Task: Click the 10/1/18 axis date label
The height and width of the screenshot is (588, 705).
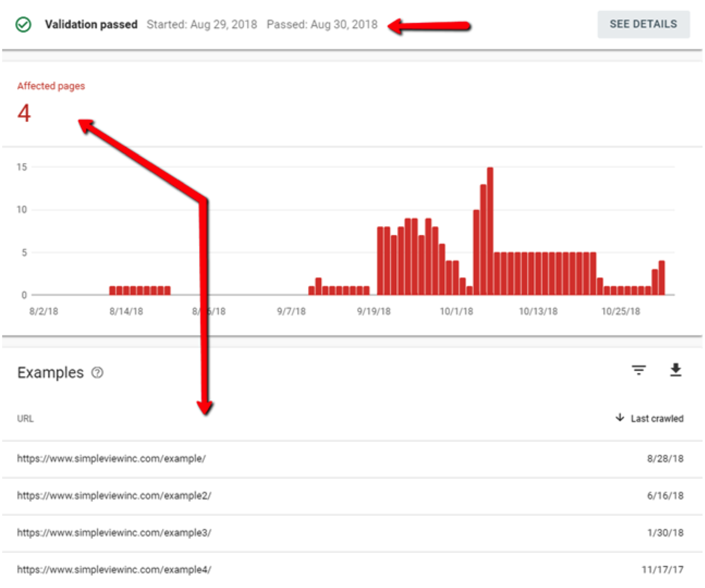Action: click(456, 311)
